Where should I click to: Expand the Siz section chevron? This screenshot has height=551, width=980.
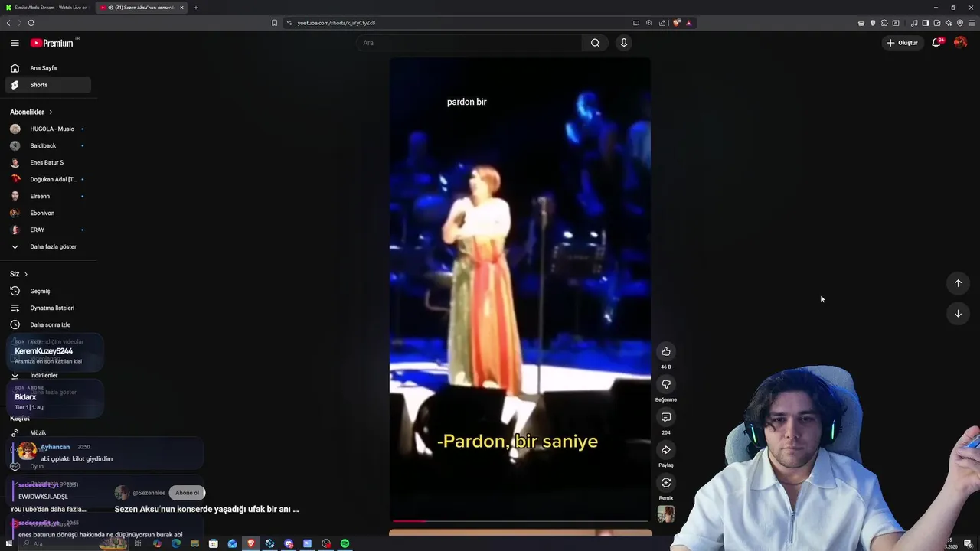(25, 274)
